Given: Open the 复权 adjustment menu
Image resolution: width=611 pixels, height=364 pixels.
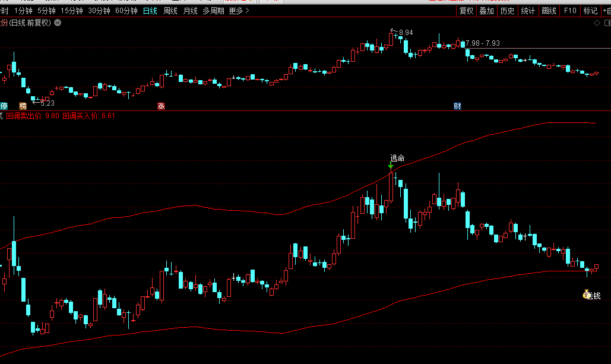Looking at the screenshot, I should pyautogui.click(x=466, y=11).
